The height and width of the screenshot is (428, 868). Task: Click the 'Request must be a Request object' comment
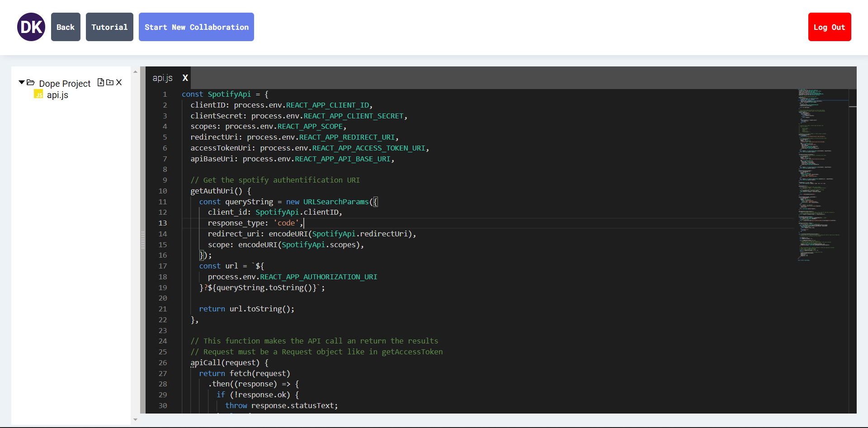coord(316,352)
